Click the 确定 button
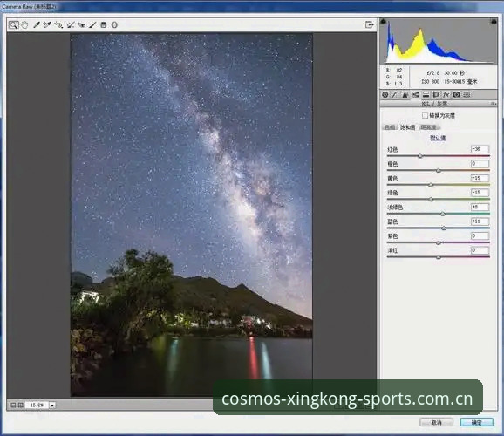This screenshot has width=504, height=436. [477, 422]
